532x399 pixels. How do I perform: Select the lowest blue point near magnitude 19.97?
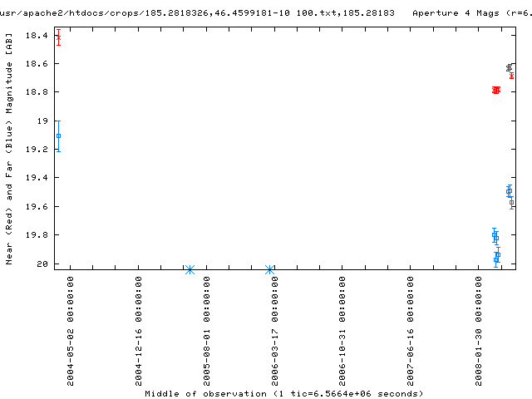click(x=496, y=259)
